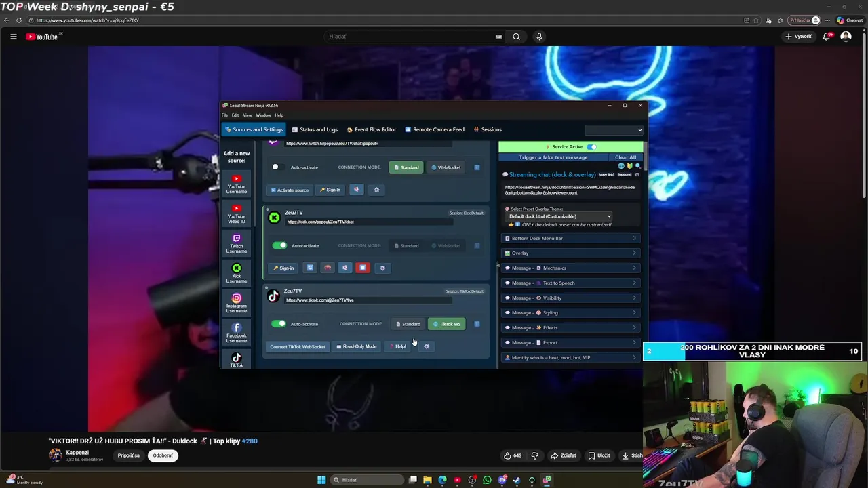Open the Kick source settings gear
This screenshot has width=868, height=488.
click(382, 268)
